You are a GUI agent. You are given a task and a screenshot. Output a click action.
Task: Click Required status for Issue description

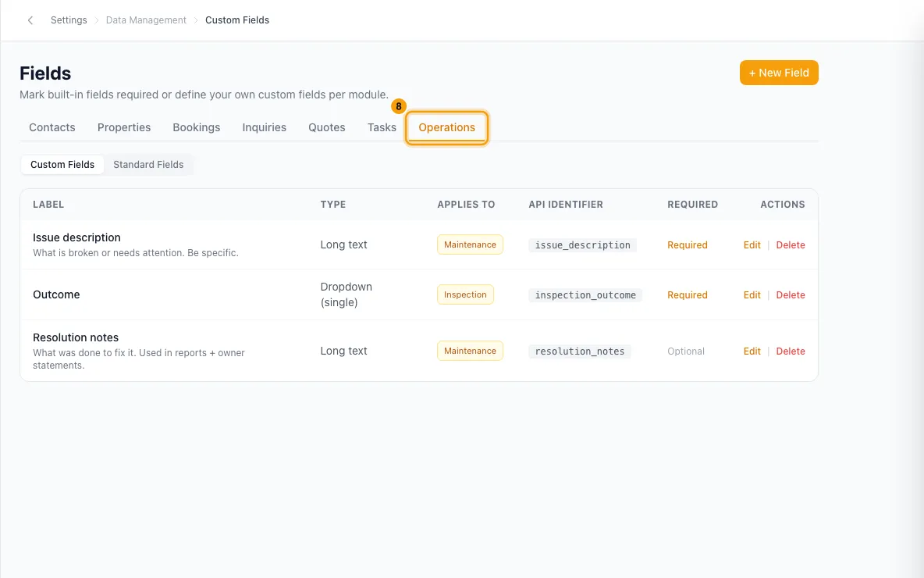click(x=687, y=244)
